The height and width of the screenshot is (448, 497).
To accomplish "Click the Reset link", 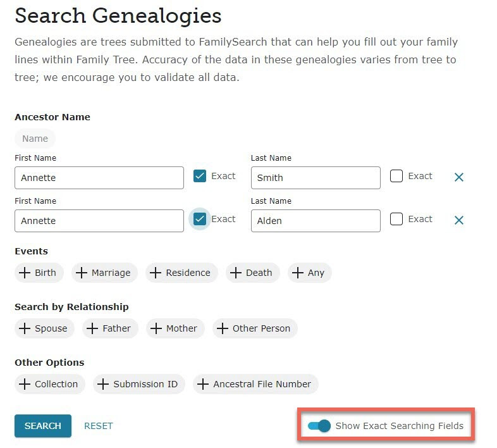I will (99, 426).
